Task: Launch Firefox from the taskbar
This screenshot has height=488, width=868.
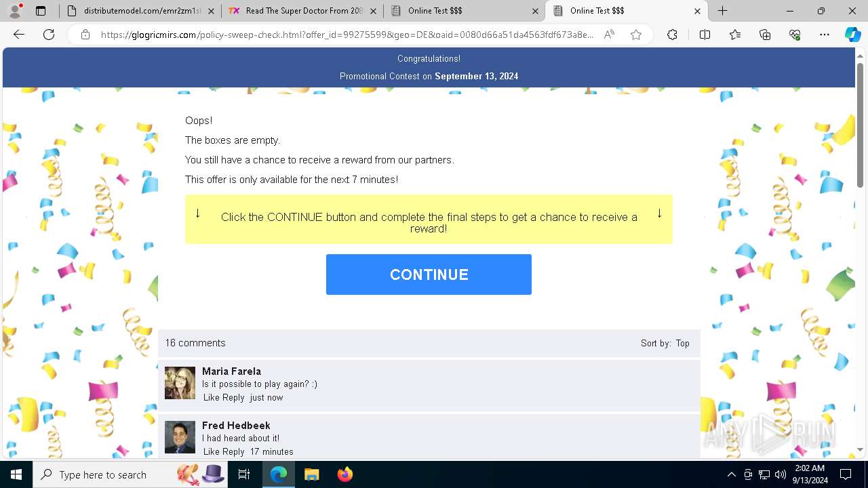Action: tap(344, 474)
